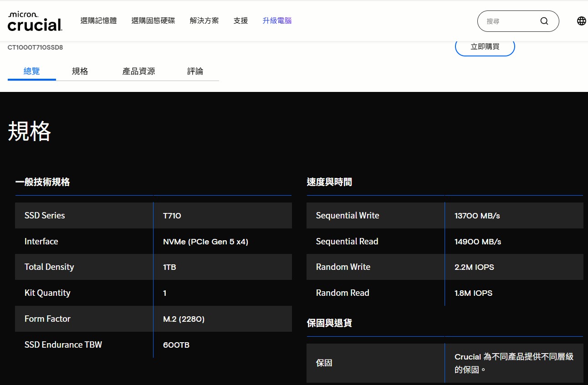Click the NVMe (PCIe Gen 5 x4) value
This screenshot has height=385, width=588.
click(x=205, y=242)
